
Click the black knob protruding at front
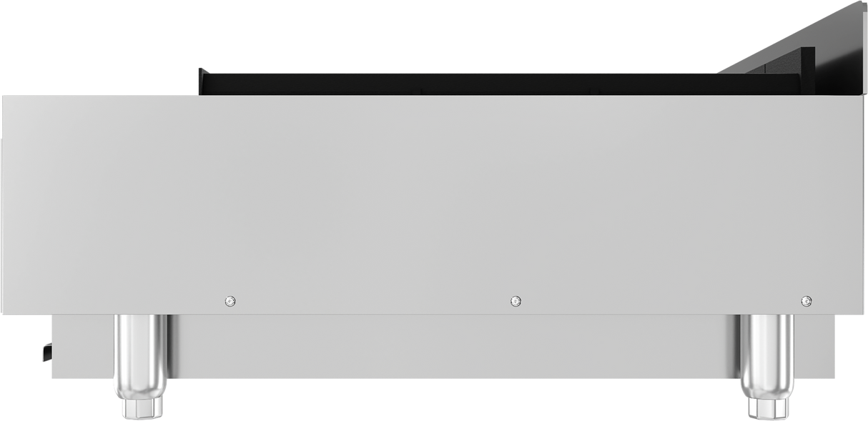point(47,351)
